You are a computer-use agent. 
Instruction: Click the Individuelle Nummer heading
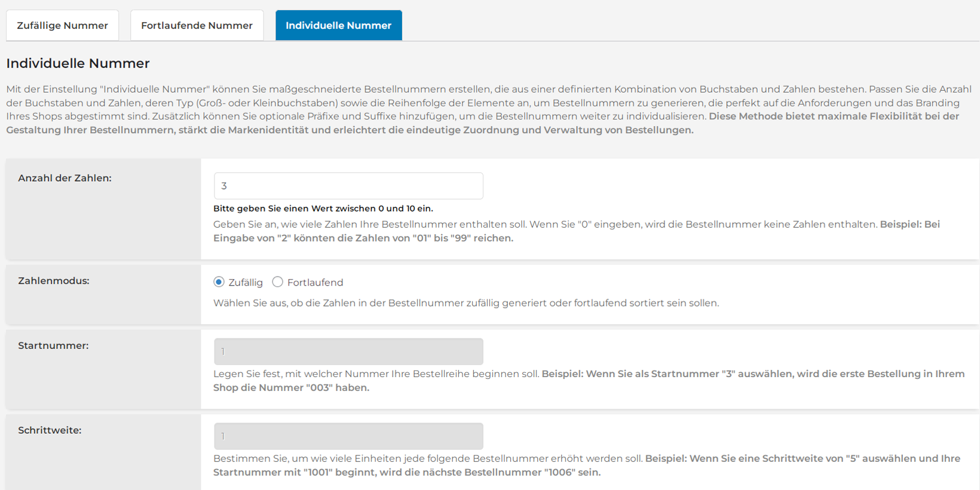(78, 63)
